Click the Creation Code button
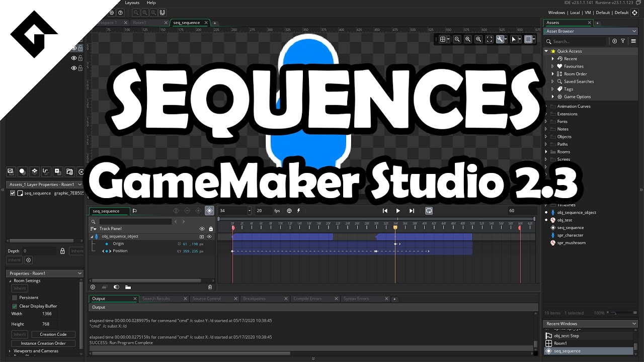Viewport: 644px width, 362px height. 53,334
